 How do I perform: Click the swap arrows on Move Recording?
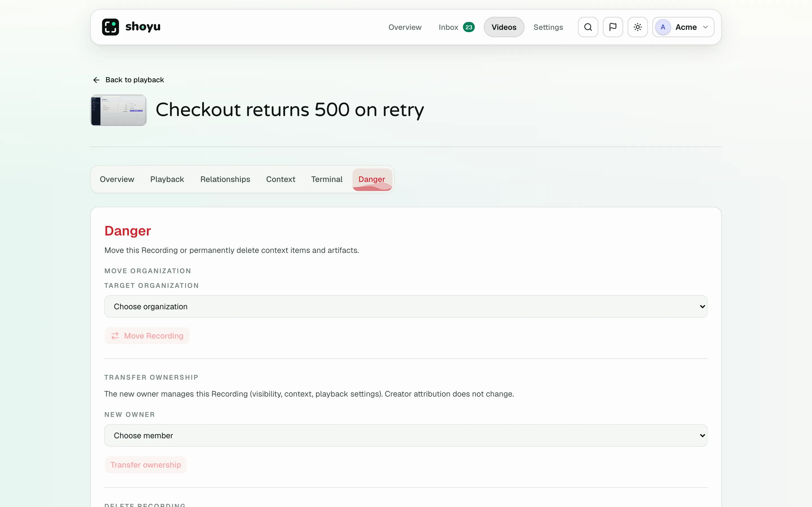pyautogui.click(x=115, y=336)
